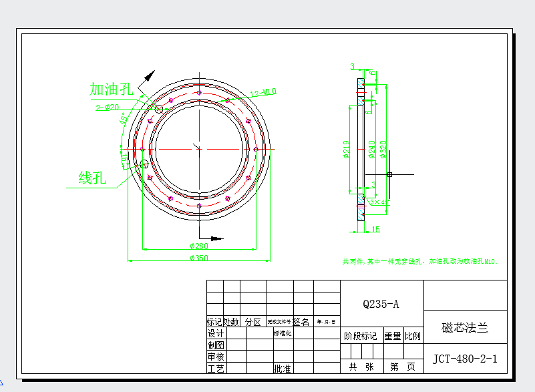Click the 重量 header cell
Screen dimensions: 535x392
click(393, 336)
